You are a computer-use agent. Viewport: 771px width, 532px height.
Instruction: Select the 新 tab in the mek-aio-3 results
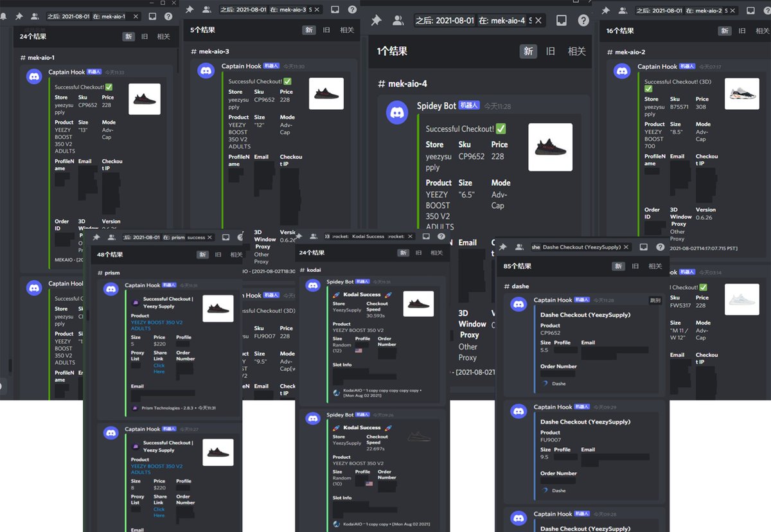click(309, 30)
